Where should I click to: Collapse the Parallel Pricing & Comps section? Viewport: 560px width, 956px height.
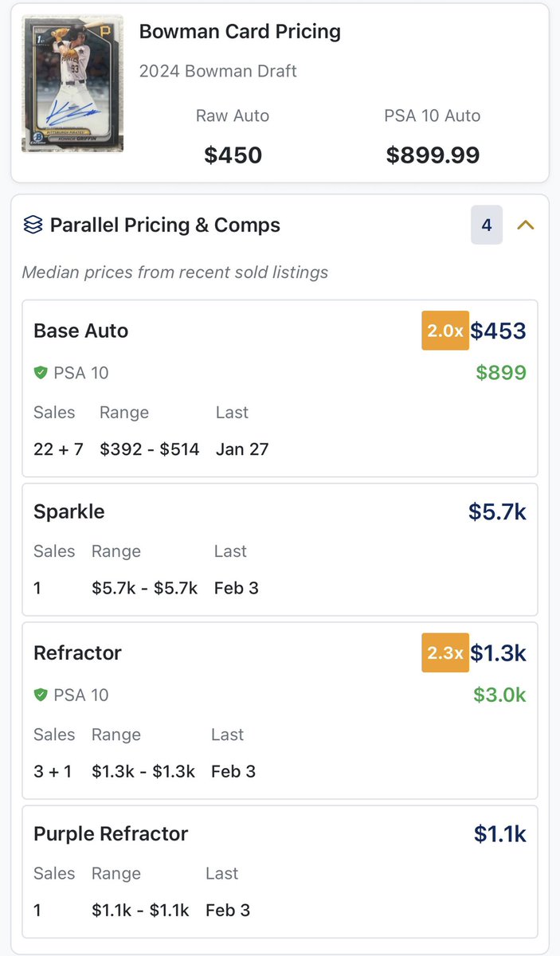525,225
